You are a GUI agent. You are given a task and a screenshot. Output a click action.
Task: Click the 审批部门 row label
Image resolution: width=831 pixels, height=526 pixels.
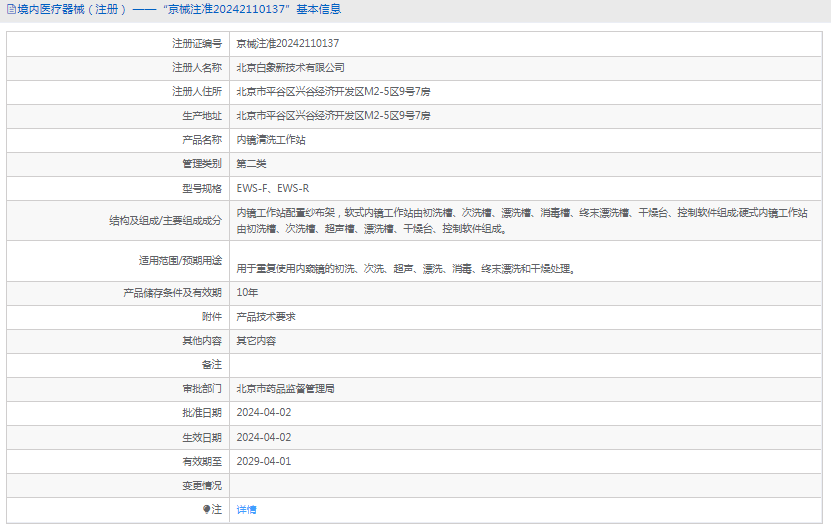(x=202, y=389)
